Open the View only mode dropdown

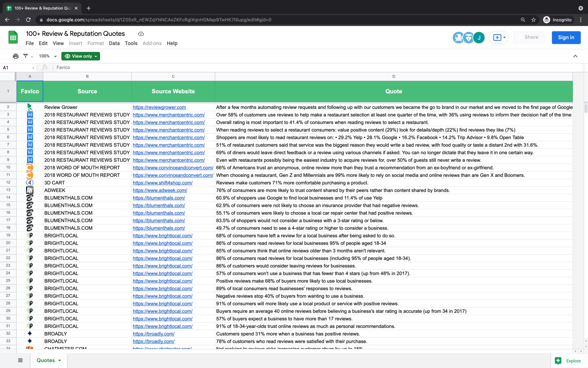pyautogui.click(x=81, y=56)
